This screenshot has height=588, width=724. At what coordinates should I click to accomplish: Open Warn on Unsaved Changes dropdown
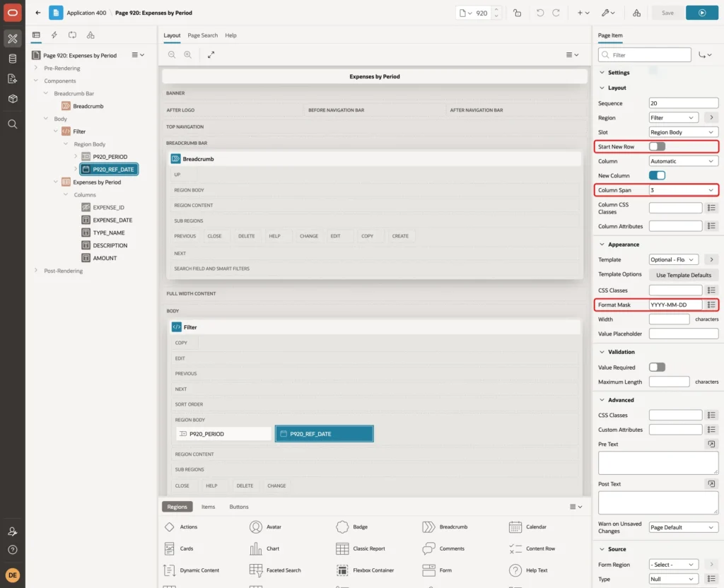point(684,527)
